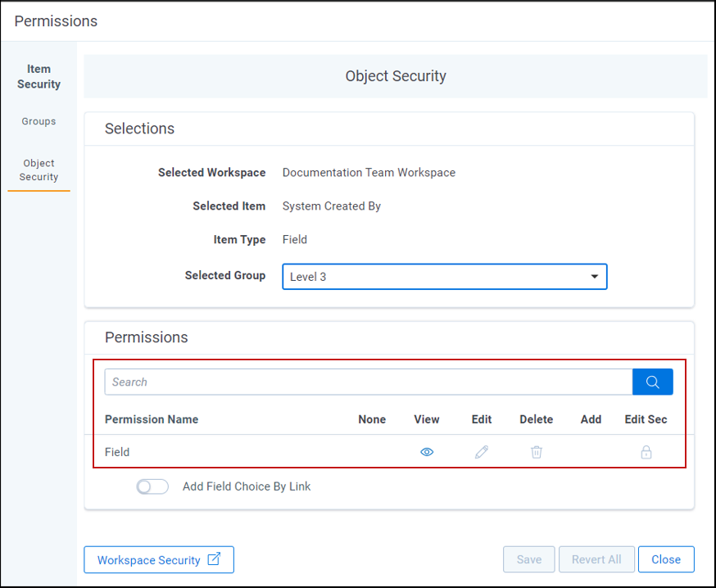
Task: Click Documentation Team Workspace value
Action: pos(369,173)
